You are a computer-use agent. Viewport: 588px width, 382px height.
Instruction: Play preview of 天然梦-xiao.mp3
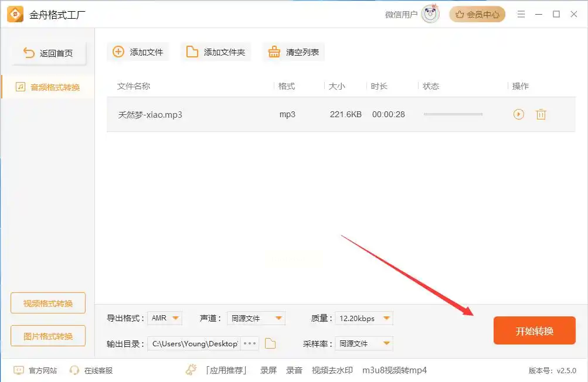[519, 114]
